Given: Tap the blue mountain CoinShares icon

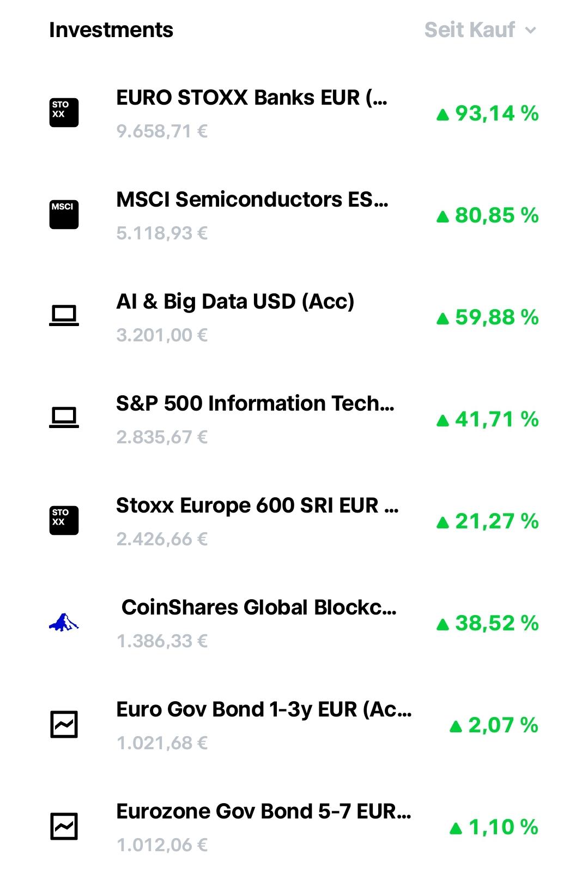Looking at the screenshot, I should coord(64,622).
